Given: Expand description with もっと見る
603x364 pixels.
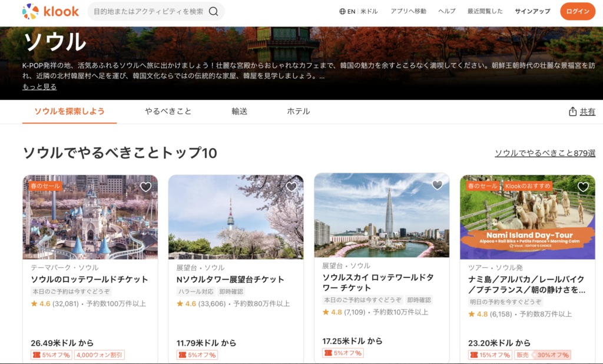Looking at the screenshot, I should [x=39, y=87].
